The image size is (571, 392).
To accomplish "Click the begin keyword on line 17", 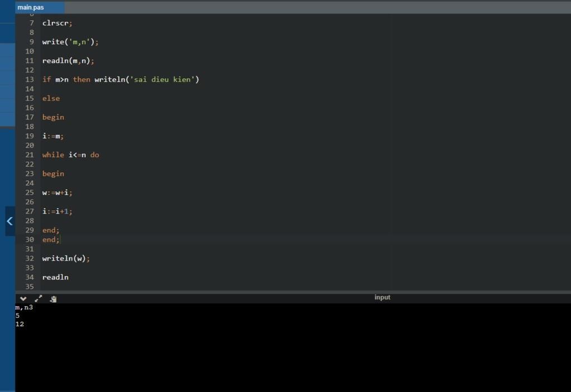I will click(53, 117).
